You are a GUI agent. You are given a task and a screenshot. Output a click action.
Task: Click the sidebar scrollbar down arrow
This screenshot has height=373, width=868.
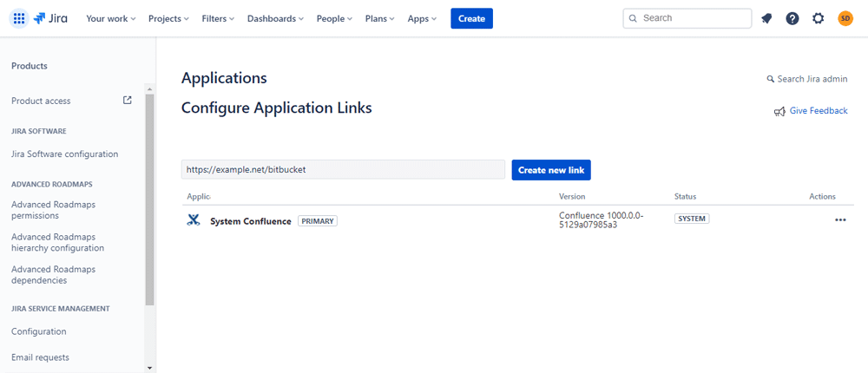click(x=149, y=368)
